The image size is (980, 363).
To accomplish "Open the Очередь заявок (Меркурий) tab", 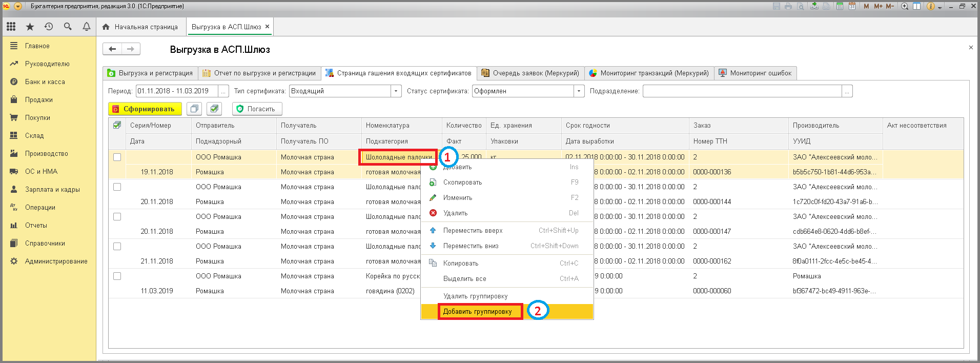I will click(x=530, y=73).
